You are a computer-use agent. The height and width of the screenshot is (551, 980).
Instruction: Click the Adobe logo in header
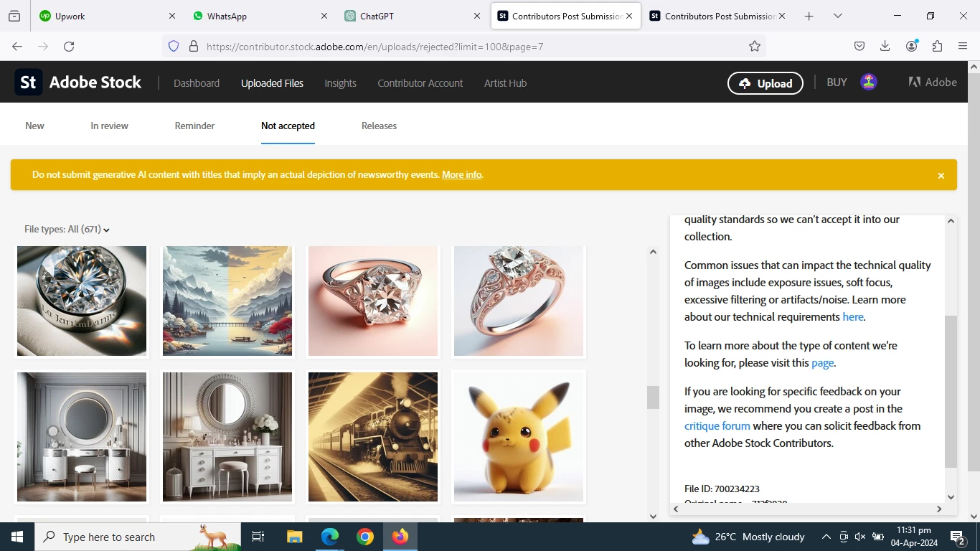click(x=933, y=83)
